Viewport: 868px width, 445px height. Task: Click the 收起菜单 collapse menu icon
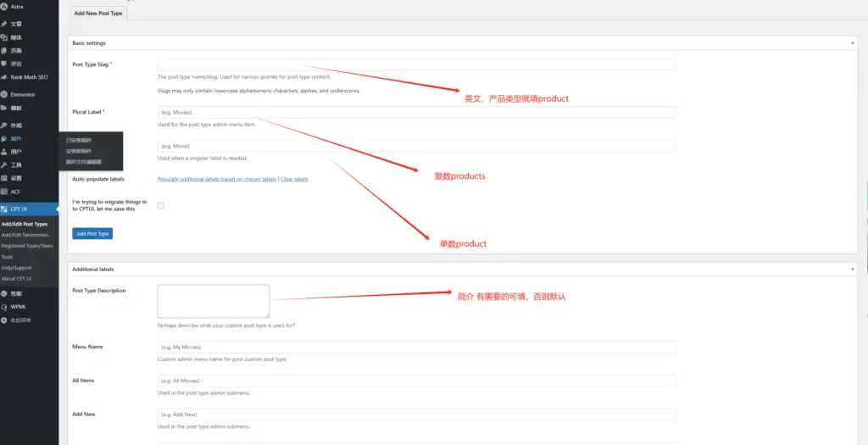point(4,320)
